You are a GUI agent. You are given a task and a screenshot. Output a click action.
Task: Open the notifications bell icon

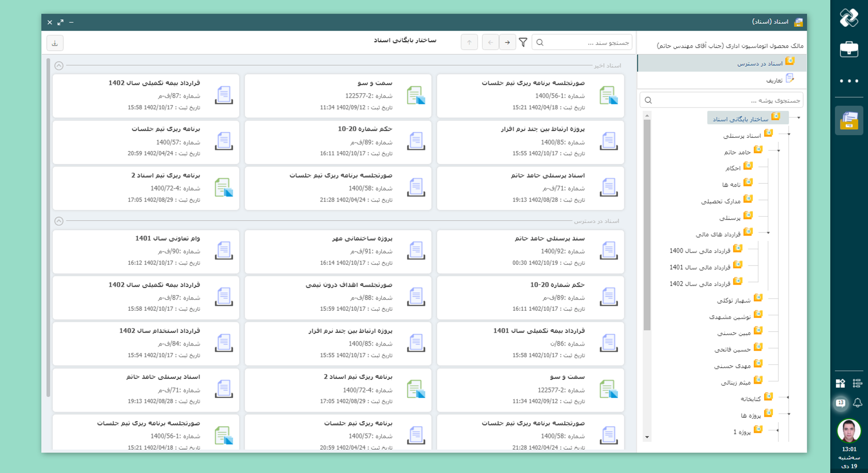857,403
